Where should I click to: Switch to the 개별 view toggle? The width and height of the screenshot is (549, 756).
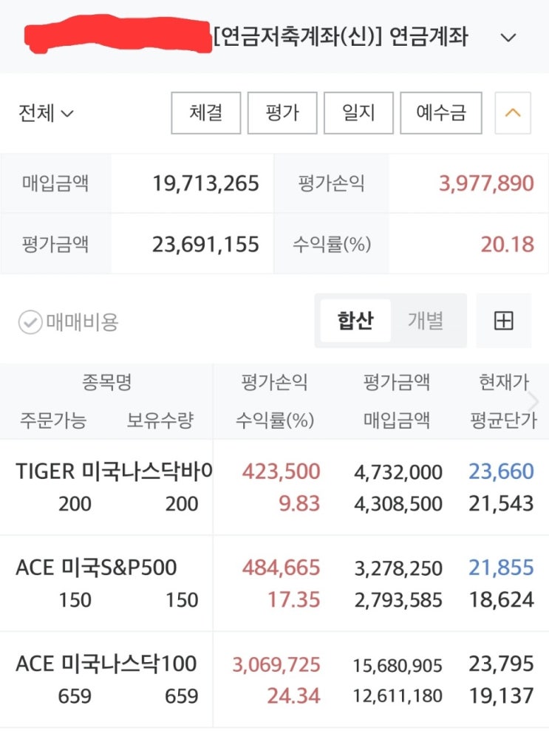click(x=426, y=321)
